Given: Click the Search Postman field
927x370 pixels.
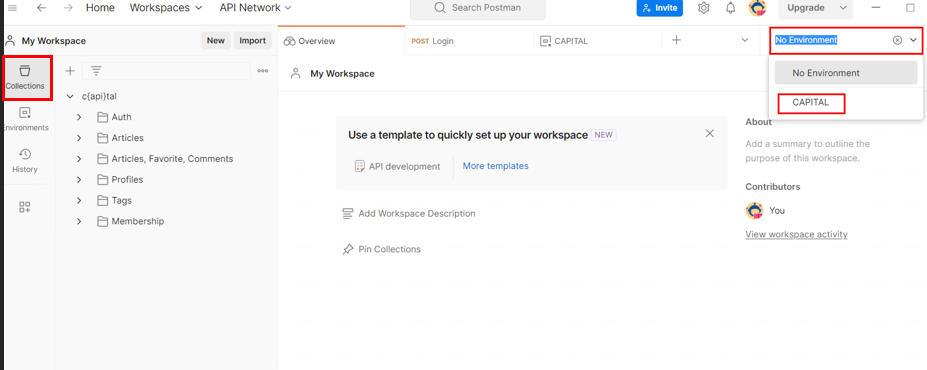Looking at the screenshot, I should pyautogui.click(x=478, y=8).
